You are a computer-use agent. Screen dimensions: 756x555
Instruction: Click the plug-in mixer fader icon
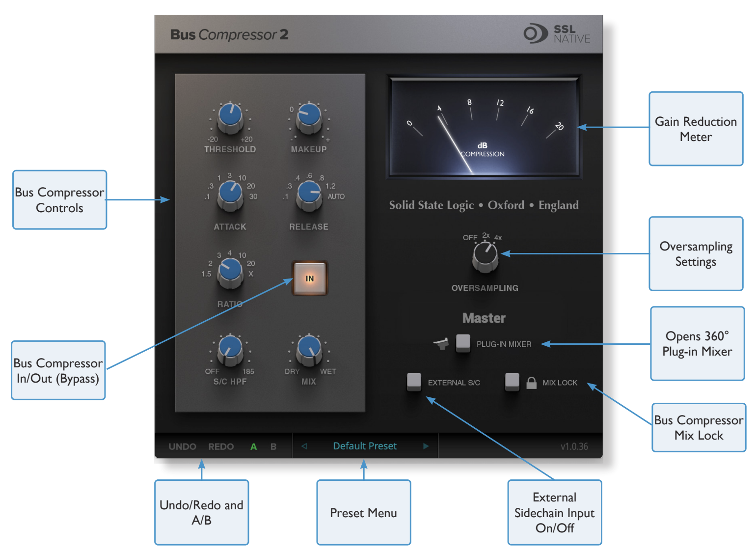pos(441,343)
